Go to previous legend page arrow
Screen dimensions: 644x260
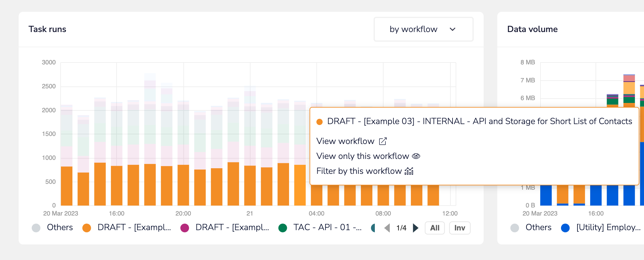pyautogui.click(x=387, y=228)
